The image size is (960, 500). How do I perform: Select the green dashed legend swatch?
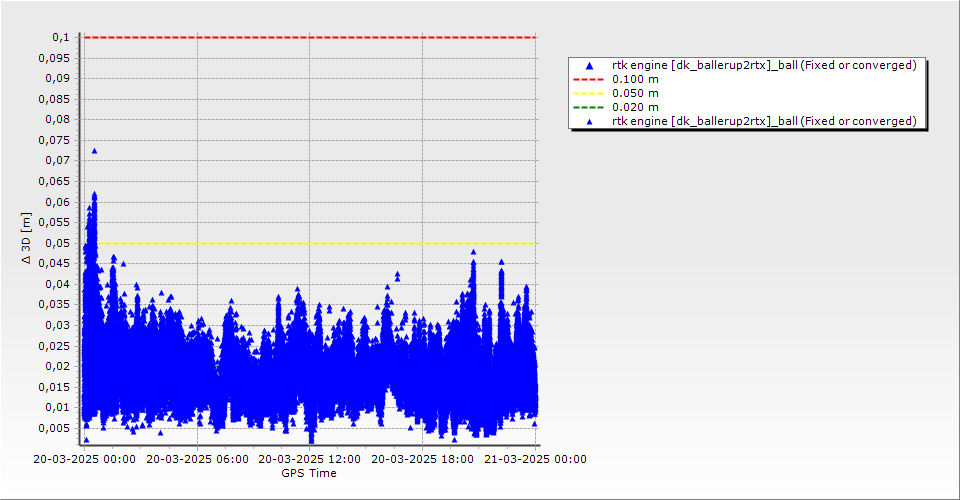coord(588,108)
